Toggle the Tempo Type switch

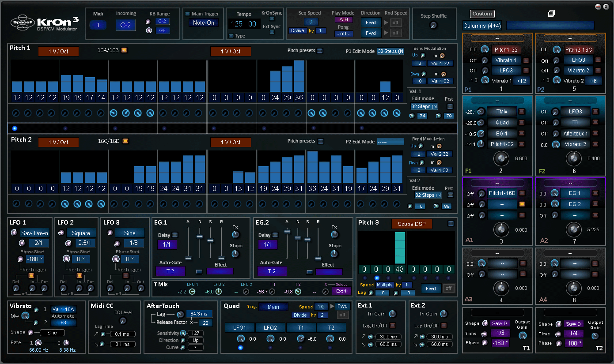point(231,36)
